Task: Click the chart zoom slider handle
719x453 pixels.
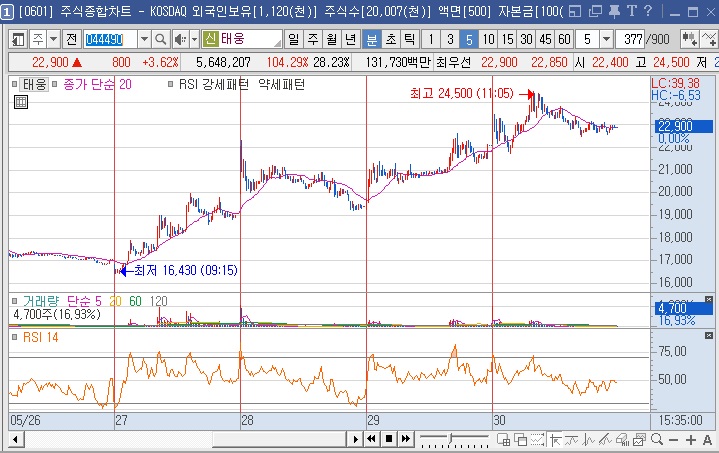Action: click(452, 439)
